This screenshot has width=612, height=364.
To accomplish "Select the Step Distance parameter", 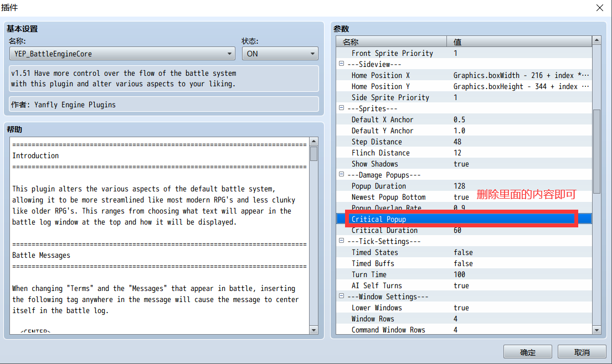I will pyautogui.click(x=464, y=142).
